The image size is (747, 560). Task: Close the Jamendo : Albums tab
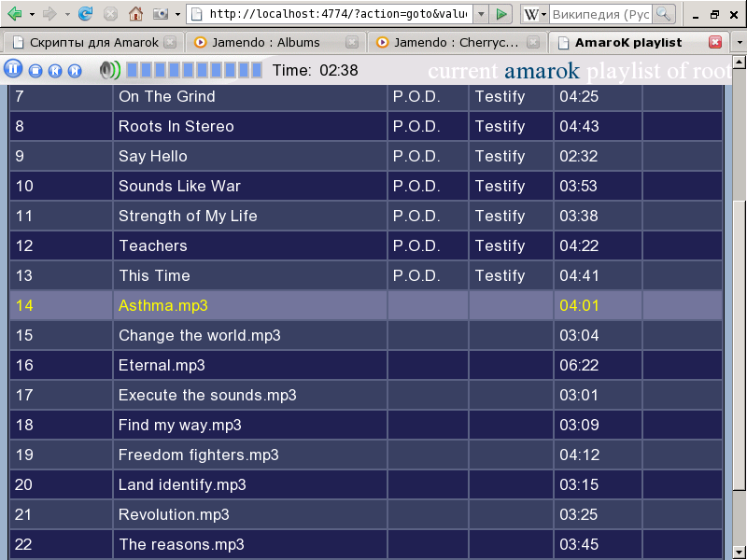pyautogui.click(x=352, y=42)
